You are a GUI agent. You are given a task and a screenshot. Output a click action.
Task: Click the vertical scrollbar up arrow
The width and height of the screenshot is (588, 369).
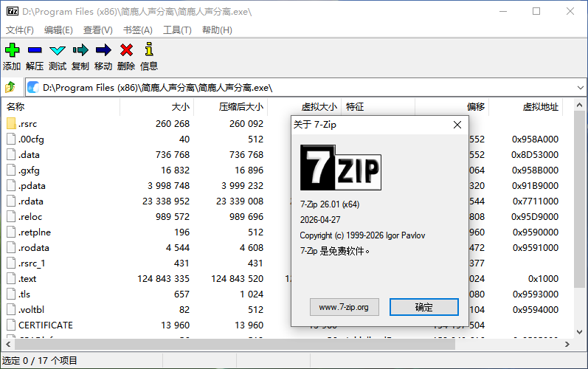[579, 106]
